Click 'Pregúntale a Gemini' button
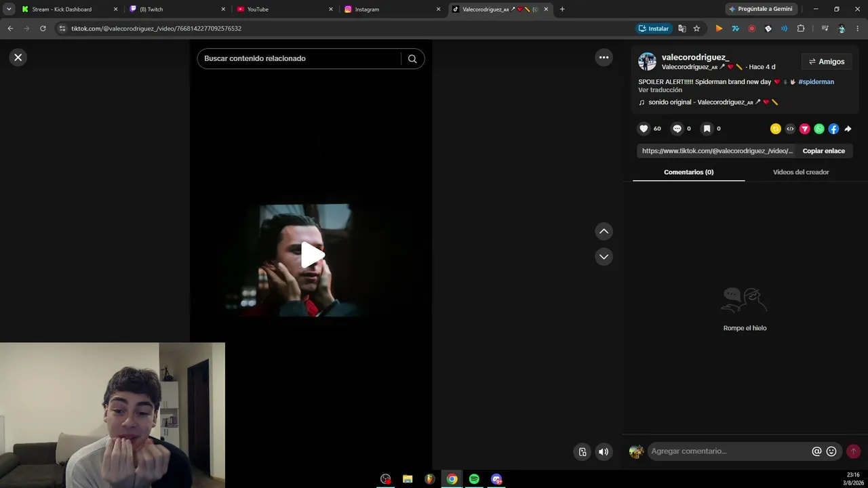 point(761,9)
